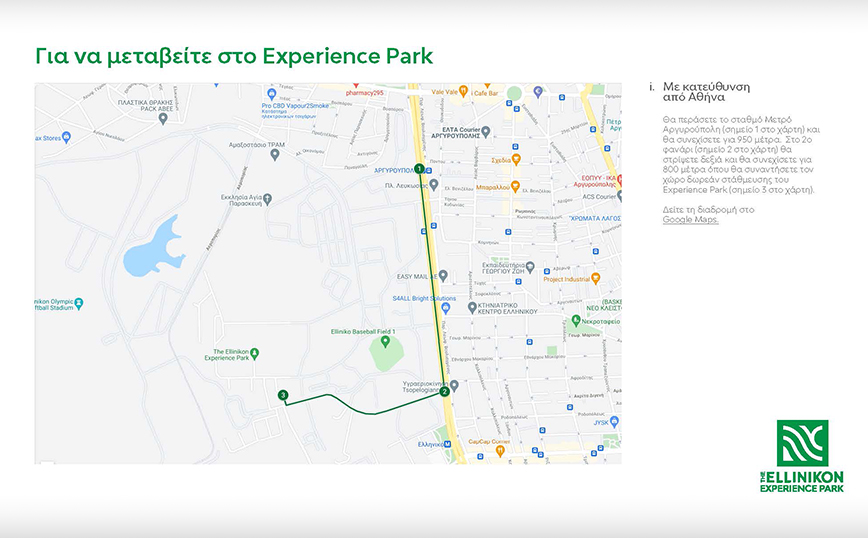Click route marker 3 near the parking

coord(283,396)
